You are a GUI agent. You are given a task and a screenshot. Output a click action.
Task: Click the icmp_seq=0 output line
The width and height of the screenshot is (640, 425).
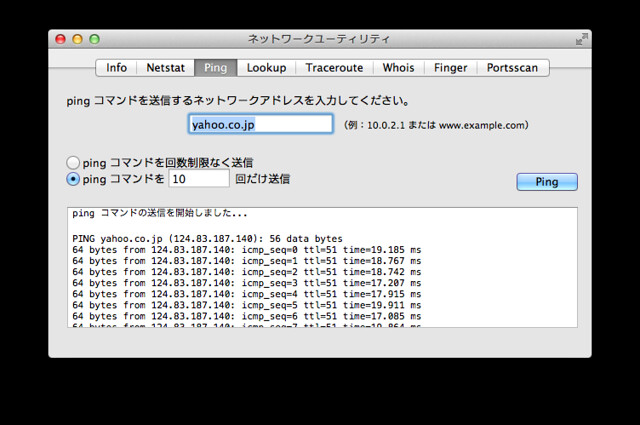247,250
